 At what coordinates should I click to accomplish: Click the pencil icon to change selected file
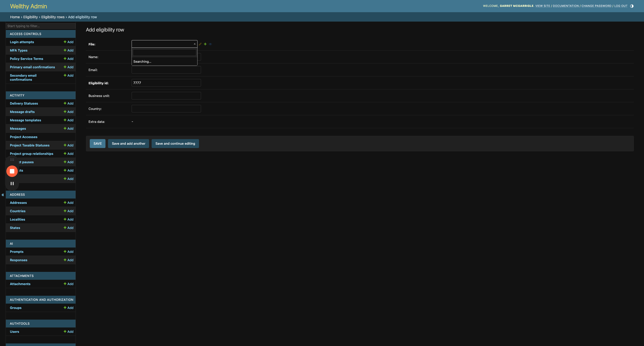point(200,44)
